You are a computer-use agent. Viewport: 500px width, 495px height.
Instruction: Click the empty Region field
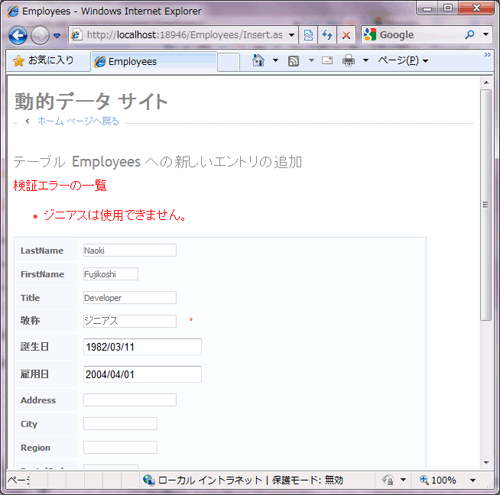[x=120, y=447]
